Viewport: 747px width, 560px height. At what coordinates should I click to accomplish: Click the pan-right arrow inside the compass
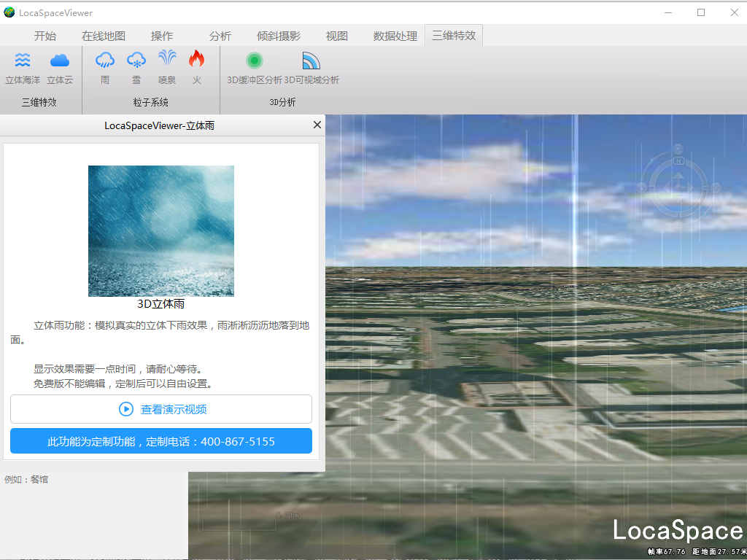(x=690, y=187)
